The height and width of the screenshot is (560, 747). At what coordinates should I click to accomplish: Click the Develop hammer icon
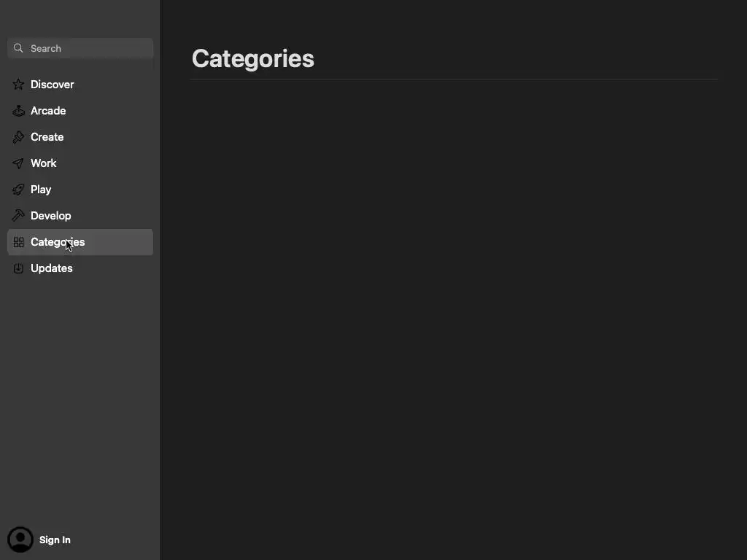coord(18,216)
